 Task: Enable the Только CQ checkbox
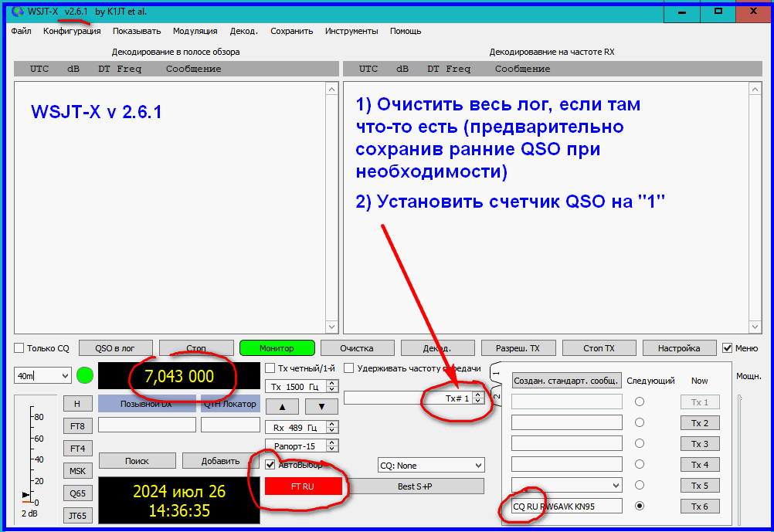[19, 348]
